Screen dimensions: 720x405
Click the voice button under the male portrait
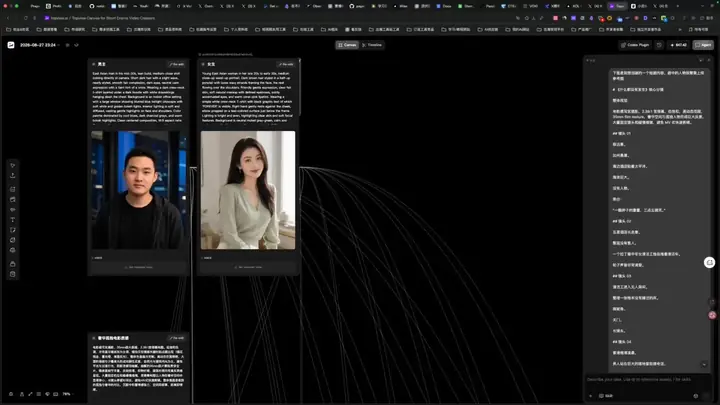(x=139, y=267)
